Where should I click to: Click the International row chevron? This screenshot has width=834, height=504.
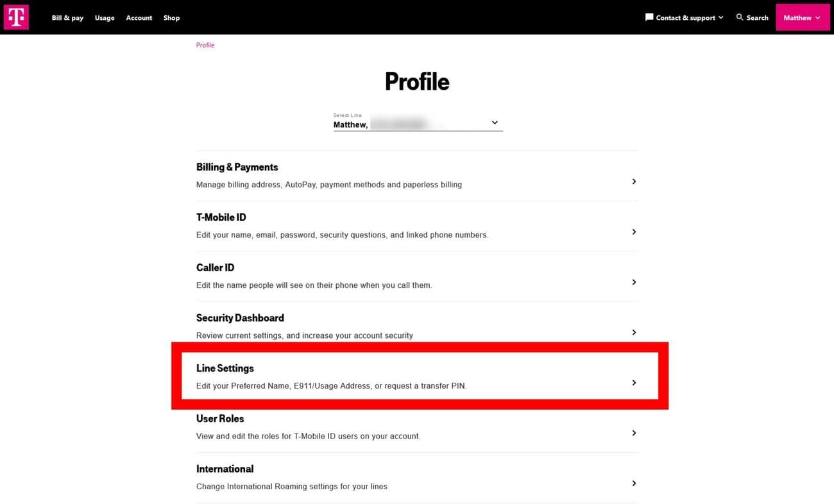point(634,483)
